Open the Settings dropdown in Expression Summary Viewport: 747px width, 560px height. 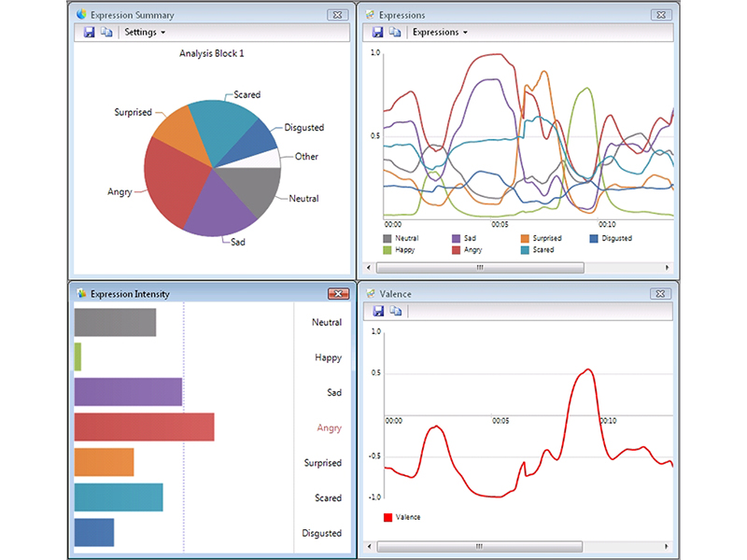pyautogui.click(x=145, y=32)
